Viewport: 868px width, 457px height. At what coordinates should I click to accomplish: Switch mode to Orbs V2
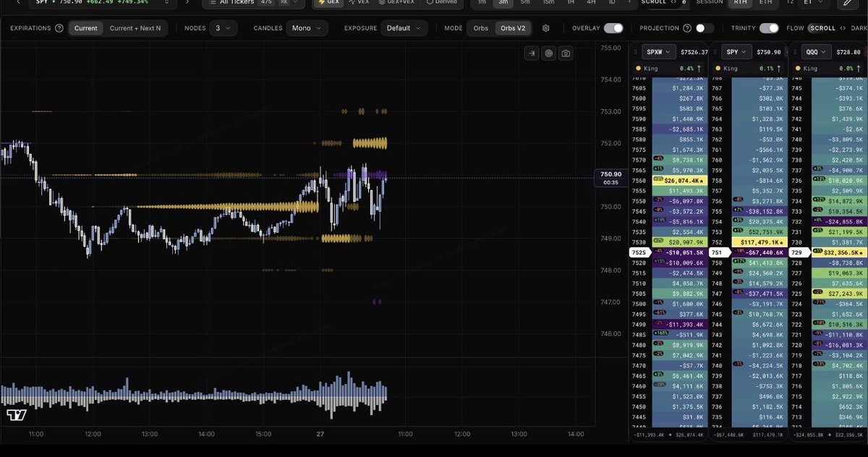click(512, 28)
